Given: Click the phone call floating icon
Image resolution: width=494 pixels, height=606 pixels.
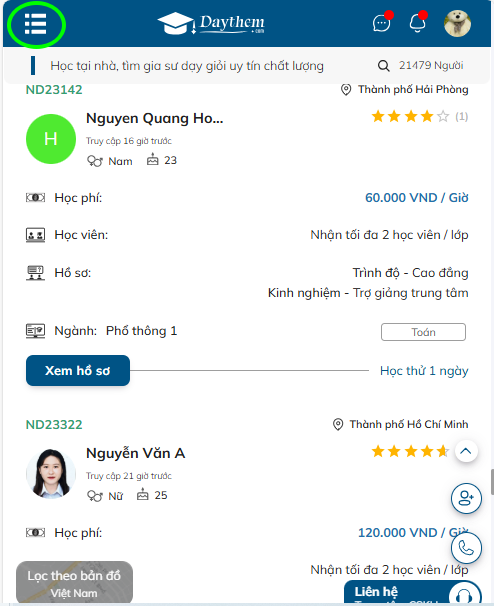Looking at the screenshot, I should click(x=466, y=548).
